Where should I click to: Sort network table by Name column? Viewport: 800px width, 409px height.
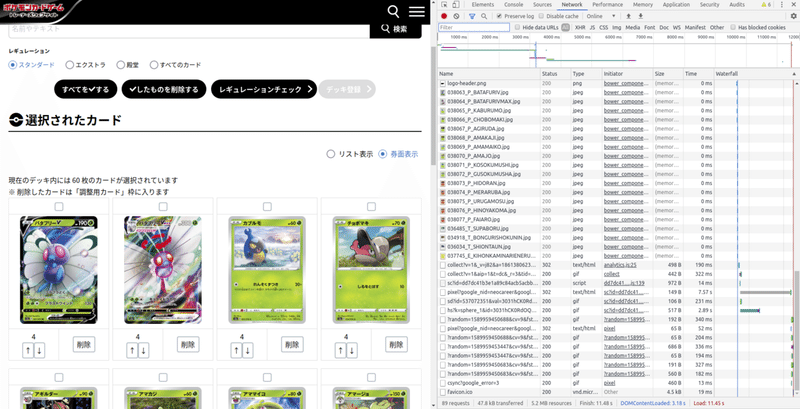pyautogui.click(x=489, y=74)
